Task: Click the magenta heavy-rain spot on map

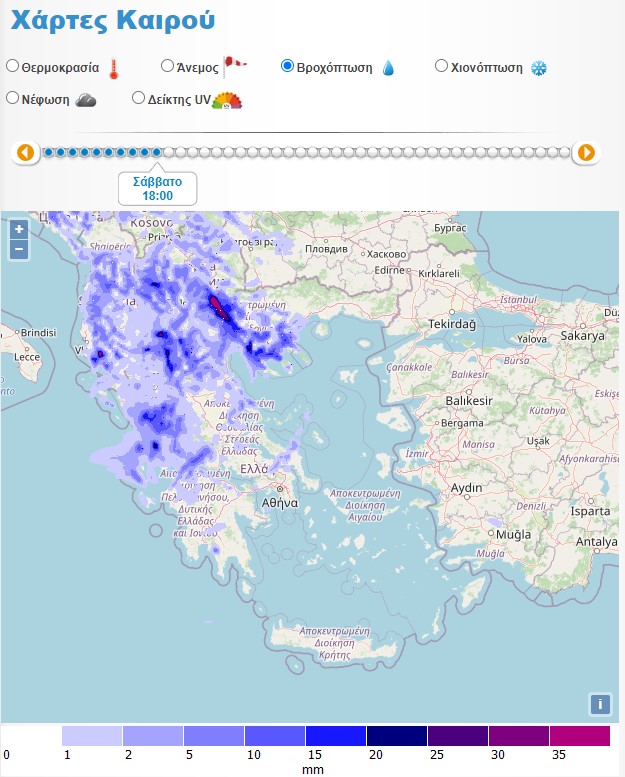Action: 218,307
